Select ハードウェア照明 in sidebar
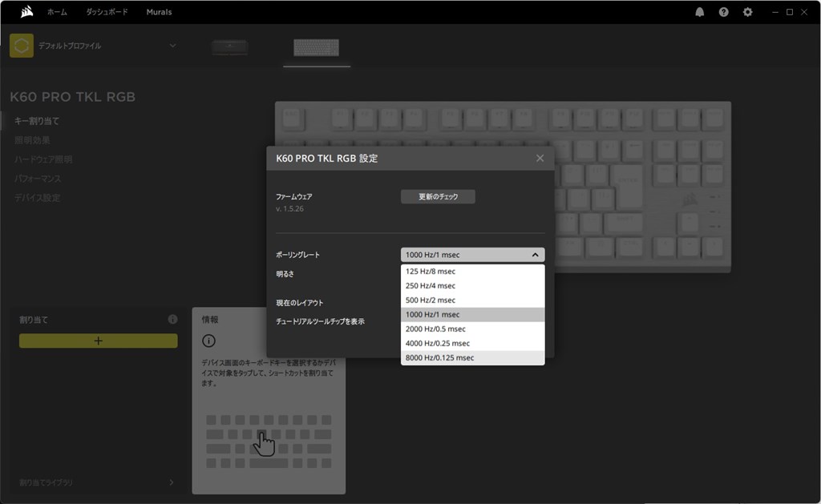The width and height of the screenshot is (821, 504). click(x=43, y=159)
